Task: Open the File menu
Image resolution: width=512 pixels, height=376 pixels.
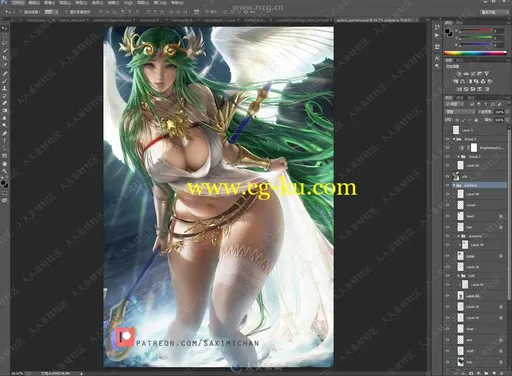Action: [18, 3]
